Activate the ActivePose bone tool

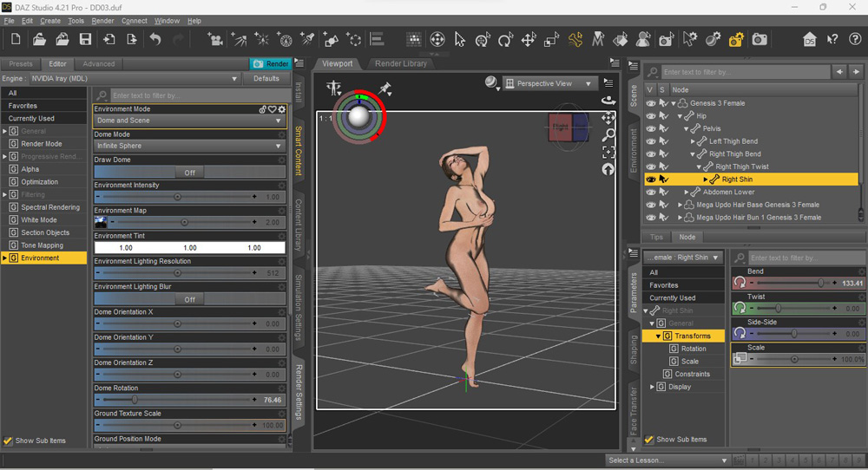coord(575,39)
